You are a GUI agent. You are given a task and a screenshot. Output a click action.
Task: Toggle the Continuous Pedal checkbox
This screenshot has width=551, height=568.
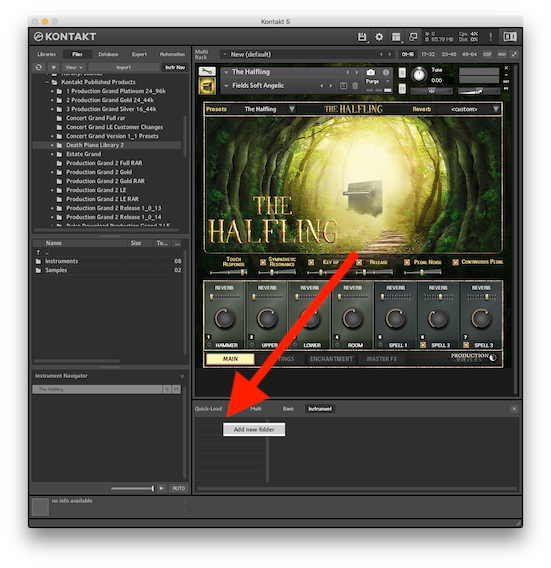point(455,262)
